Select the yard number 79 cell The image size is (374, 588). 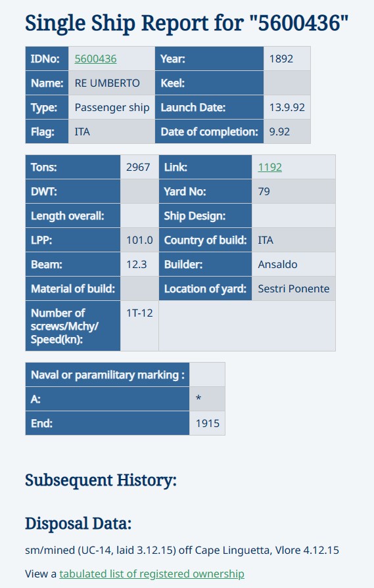click(x=293, y=191)
